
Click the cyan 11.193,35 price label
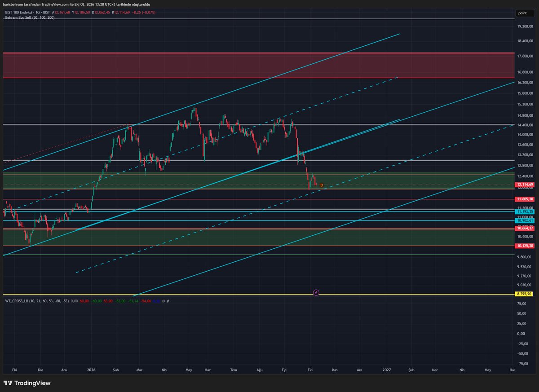(525, 211)
